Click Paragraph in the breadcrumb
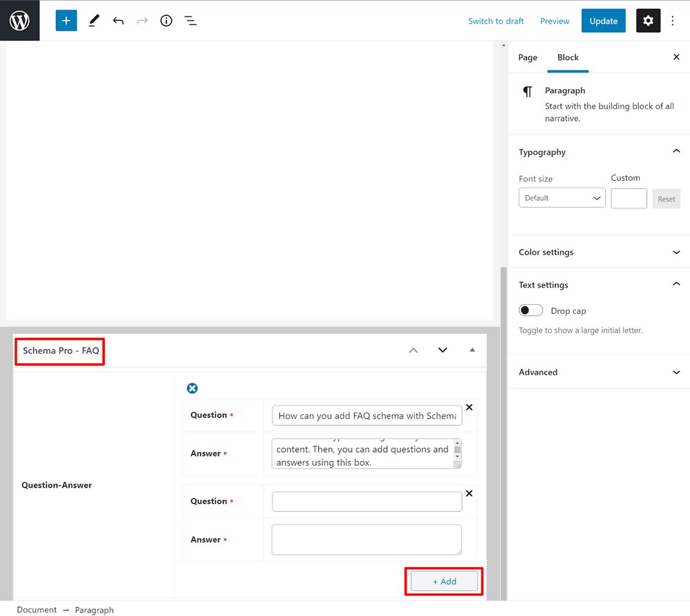 (94, 610)
